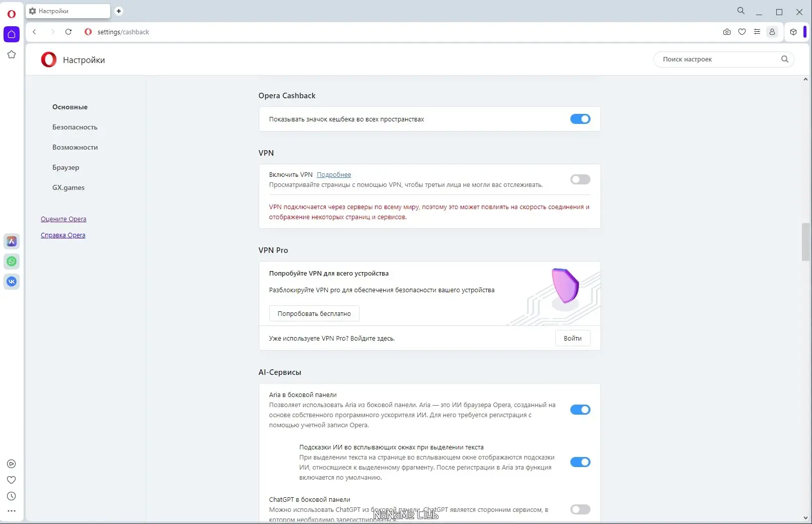Viewport: 812px width, 524px height.
Task: Click the Opera site-info icon in the address bar
Action: click(x=88, y=32)
